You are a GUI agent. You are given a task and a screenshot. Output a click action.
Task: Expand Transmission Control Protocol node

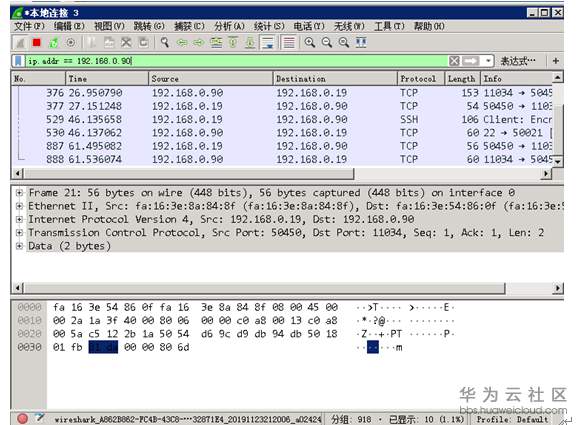19,233
